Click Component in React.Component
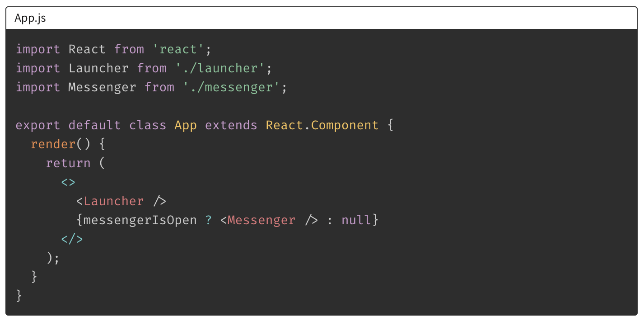Viewport: 644px width, 321px height. pos(345,125)
